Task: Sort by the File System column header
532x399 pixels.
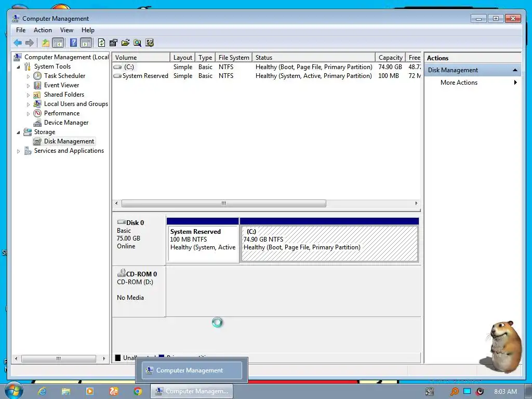Action: click(234, 57)
